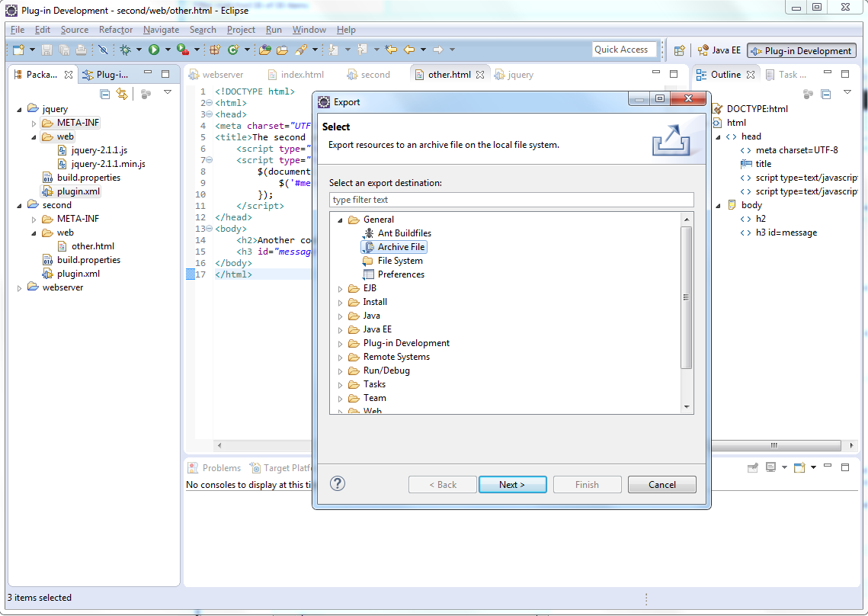Collapse the body node in Outline

pyautogui.click(x=718, y=206)
